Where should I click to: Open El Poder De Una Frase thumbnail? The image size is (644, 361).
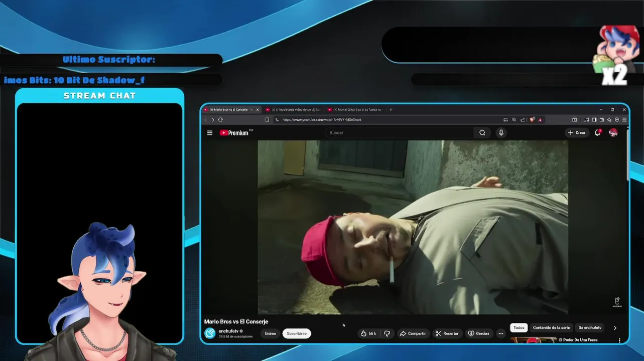click(533, 340)
